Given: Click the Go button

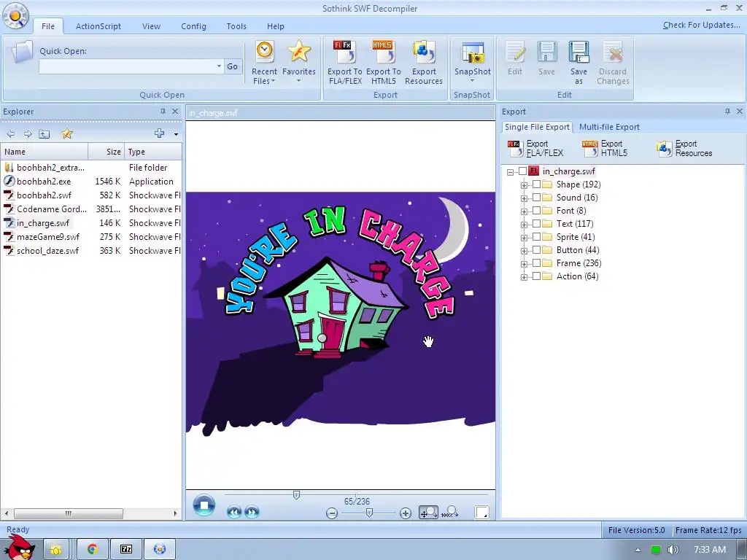Looking at the screenshot, I should (x=233, y=66).
